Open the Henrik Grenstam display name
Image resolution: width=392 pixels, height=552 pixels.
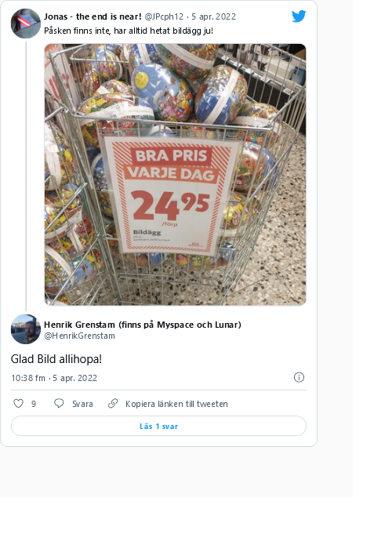(143, 325)
